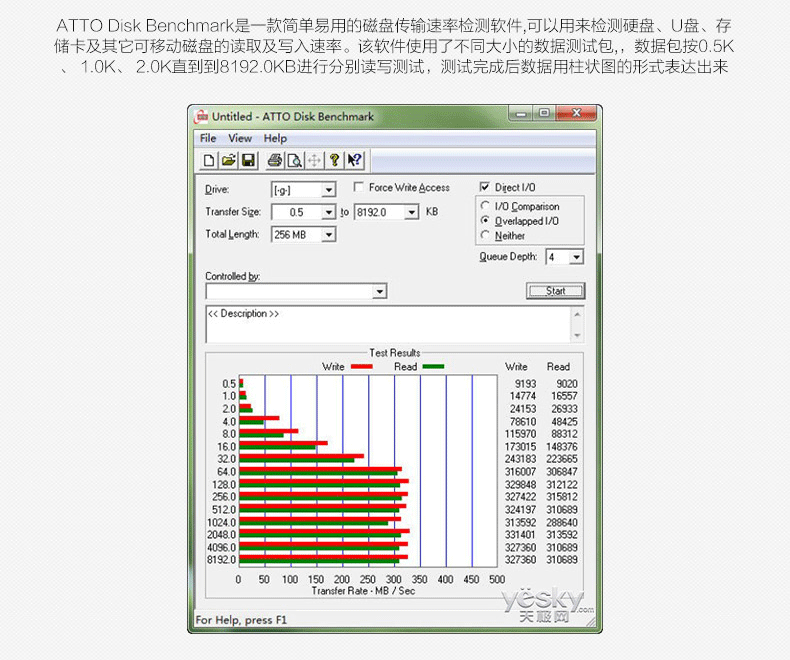Image resolution: width=790 pixels, height=660 pixels.
Task: Click the Print toolbar icon
Action: point(275,161)
